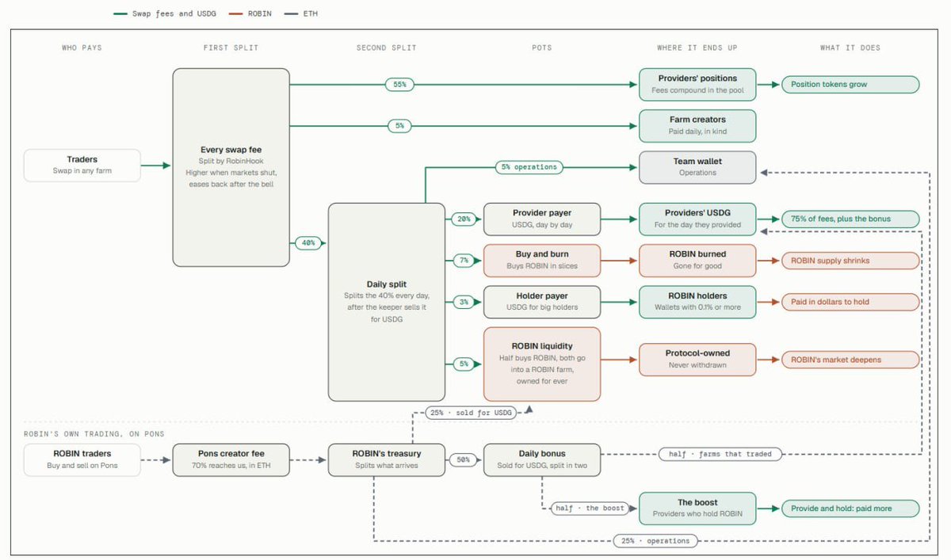Select the Provider payer pot
951x560 pixels.
tap(542, 219)
